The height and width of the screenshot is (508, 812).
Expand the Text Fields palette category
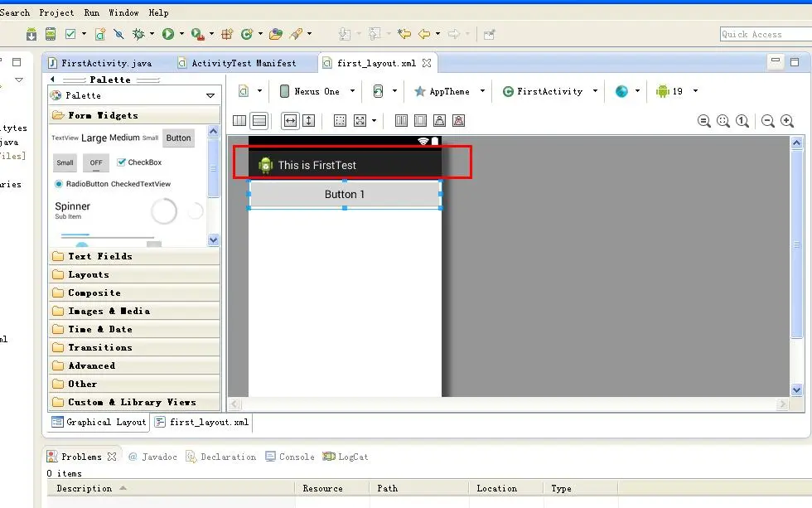pyautogui.click(x=134, y=256)
